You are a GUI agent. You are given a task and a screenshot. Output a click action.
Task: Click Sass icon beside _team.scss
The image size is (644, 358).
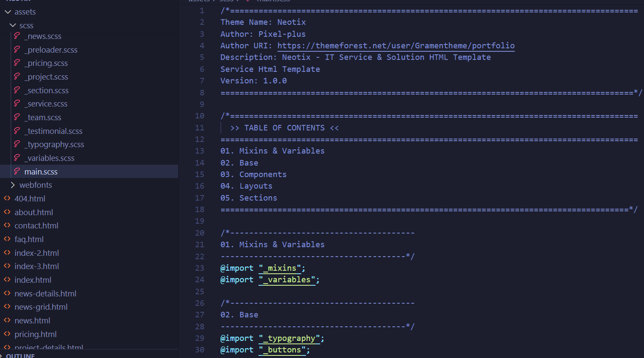coord(17,117)
